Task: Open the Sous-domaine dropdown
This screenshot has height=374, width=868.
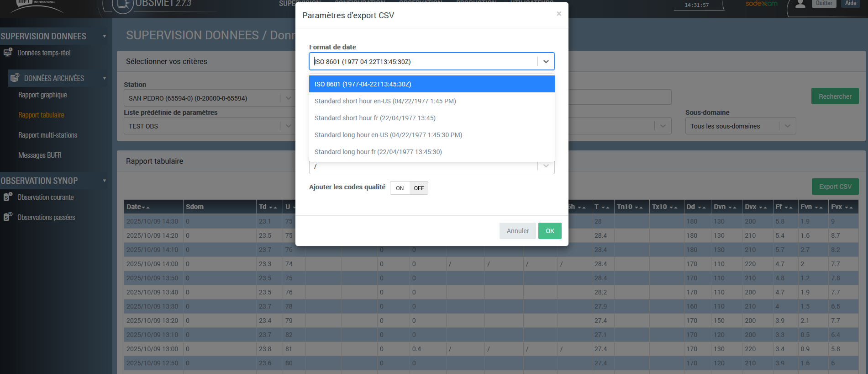Action: point(740,126)
